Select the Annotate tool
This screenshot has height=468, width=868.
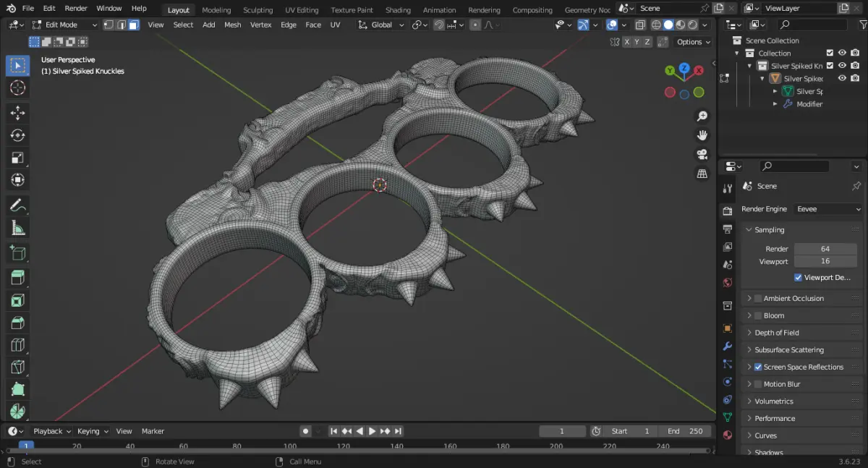[x=18, y=205]
